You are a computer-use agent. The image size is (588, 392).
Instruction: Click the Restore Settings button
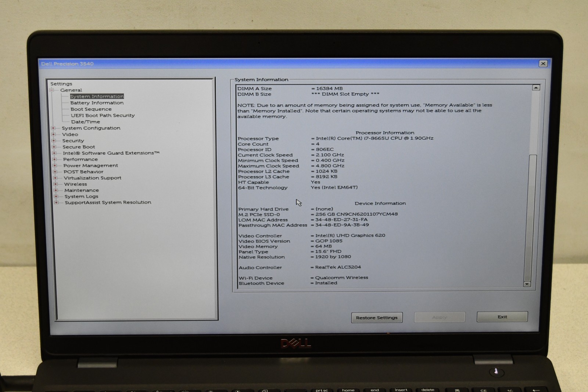point(377,318)
